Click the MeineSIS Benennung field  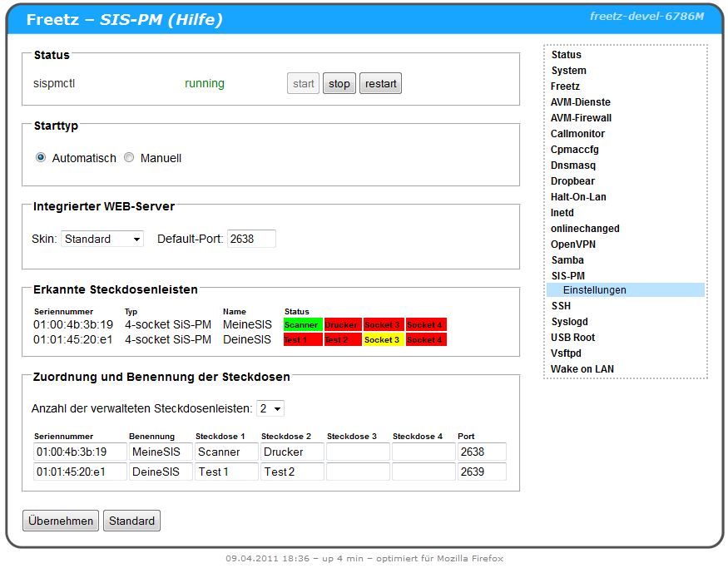coord(160,452)
